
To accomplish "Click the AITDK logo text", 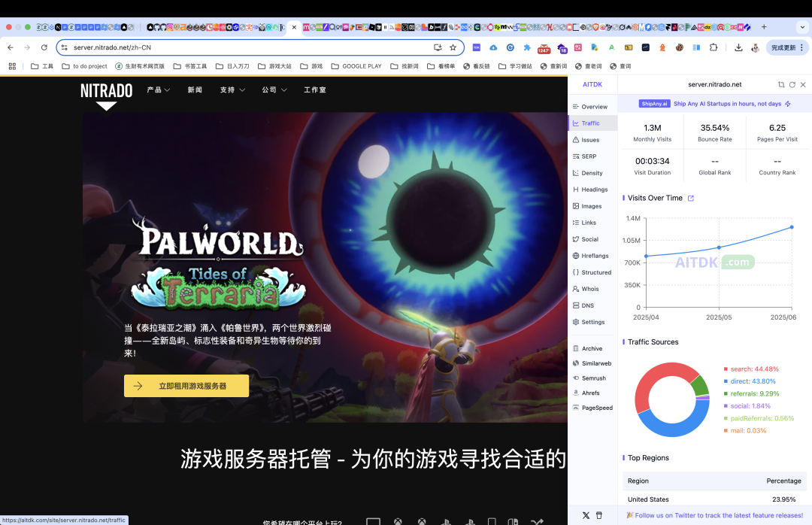I will click(592, 84).
